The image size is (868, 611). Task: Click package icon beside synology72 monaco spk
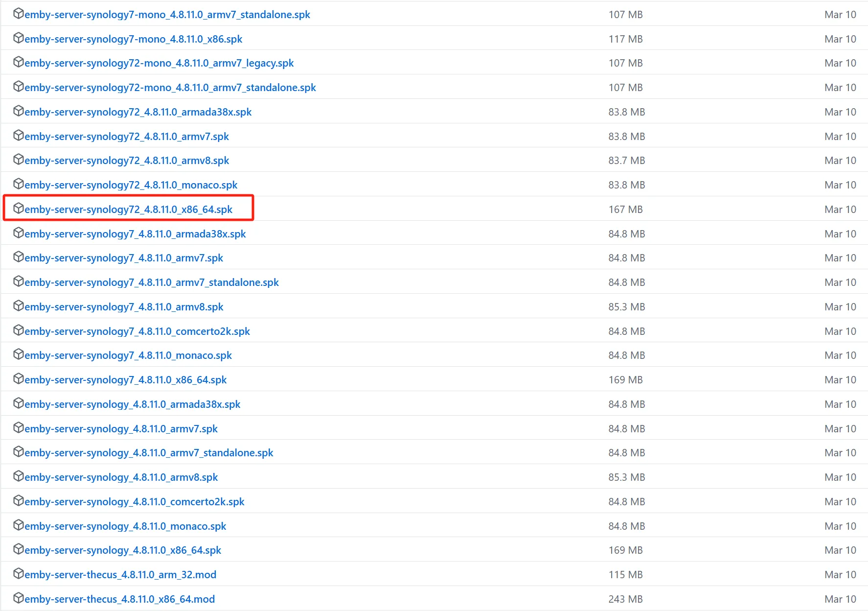coord(19,184)
